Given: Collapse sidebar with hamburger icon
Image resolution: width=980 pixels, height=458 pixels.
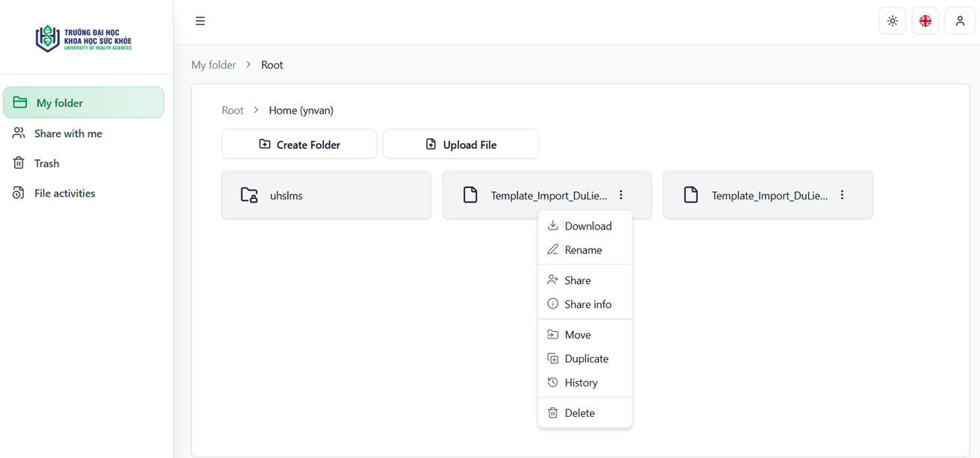Looking at the screenshot, I should 200,21.
